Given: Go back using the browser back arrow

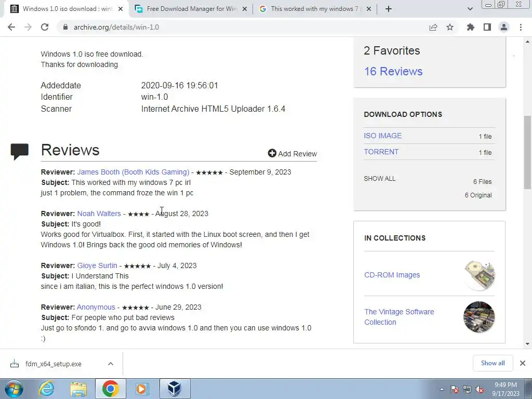Looking at the screenshot, I should click(x=11, y=27).
